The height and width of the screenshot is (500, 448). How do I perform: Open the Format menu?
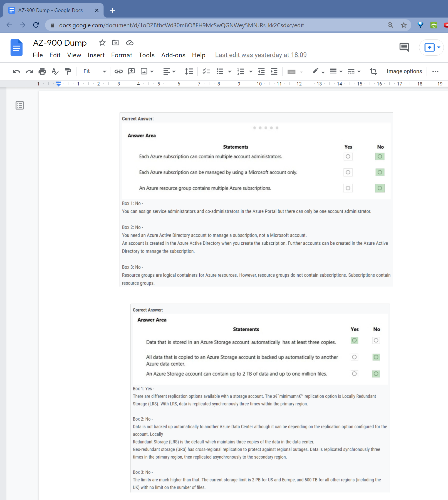point(122,55)
